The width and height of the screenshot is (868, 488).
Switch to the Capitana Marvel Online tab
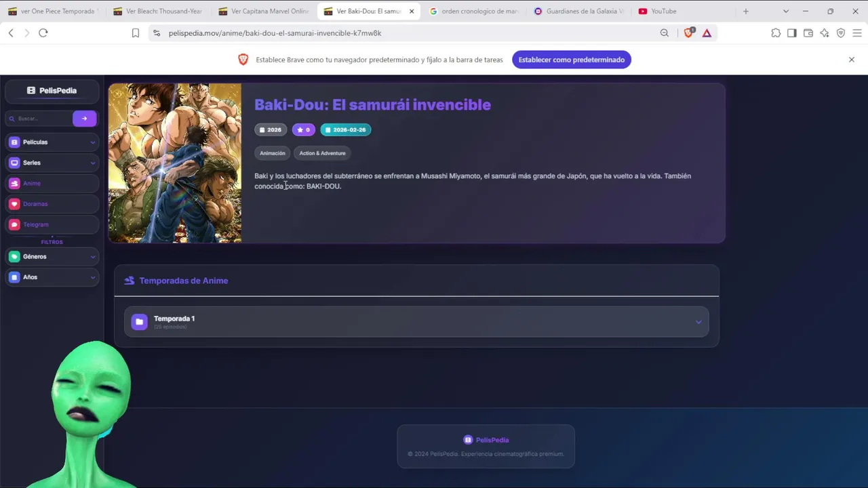click(x=263, y=11)
